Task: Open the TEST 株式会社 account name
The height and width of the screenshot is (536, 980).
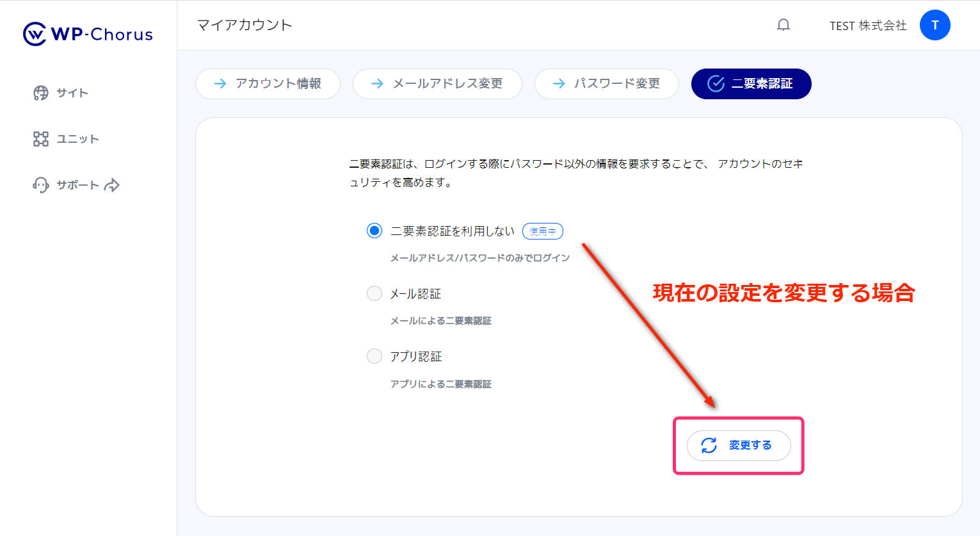Action: point(867,26)
